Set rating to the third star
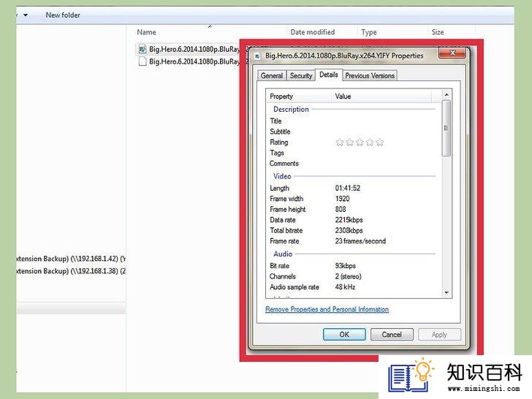 360,142
